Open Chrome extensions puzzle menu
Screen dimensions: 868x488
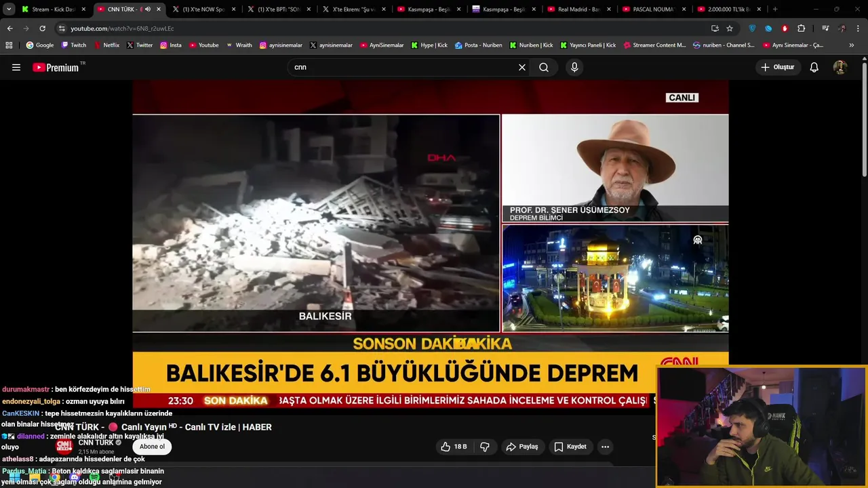click(801, 28)
